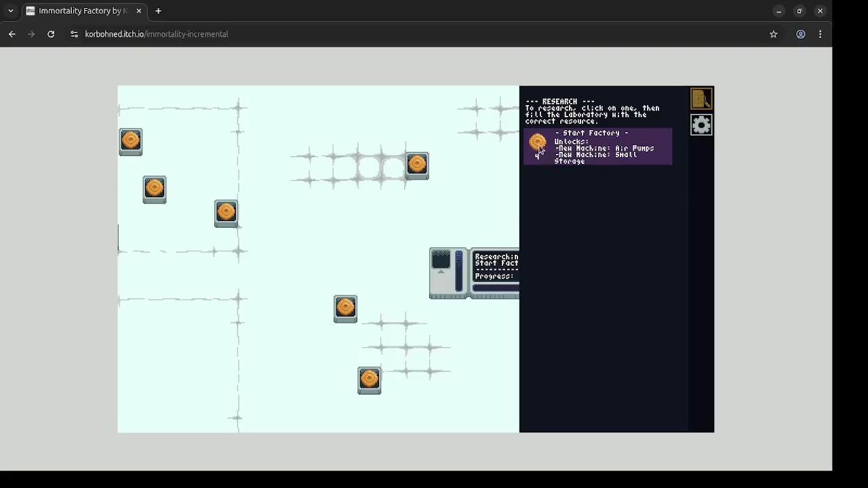Screen dimensions: 868x488
Task: Open the Chrome three-dot menu
Action: 820,34
